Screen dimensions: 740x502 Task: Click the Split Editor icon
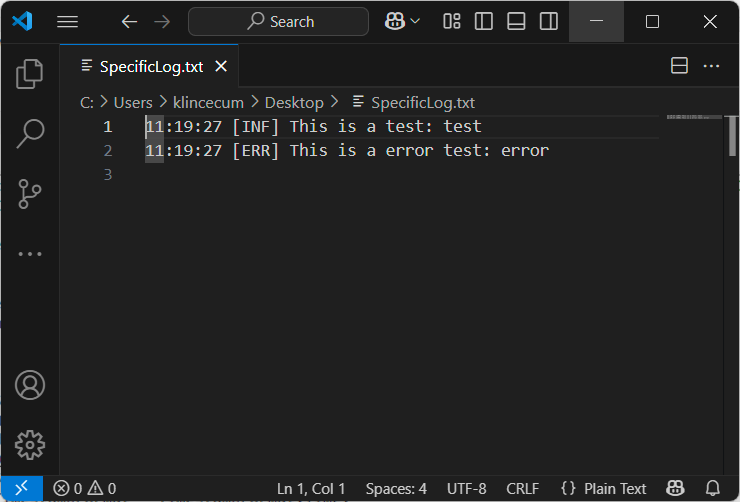pyautogui.click(x=679, y=66)
